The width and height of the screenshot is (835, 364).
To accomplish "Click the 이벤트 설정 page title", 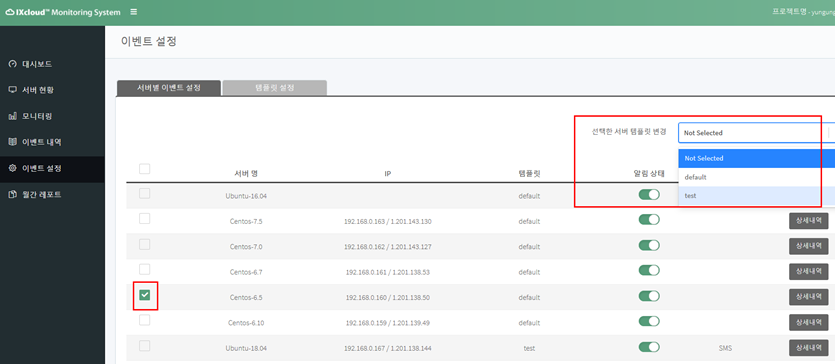I will (149, 42).
